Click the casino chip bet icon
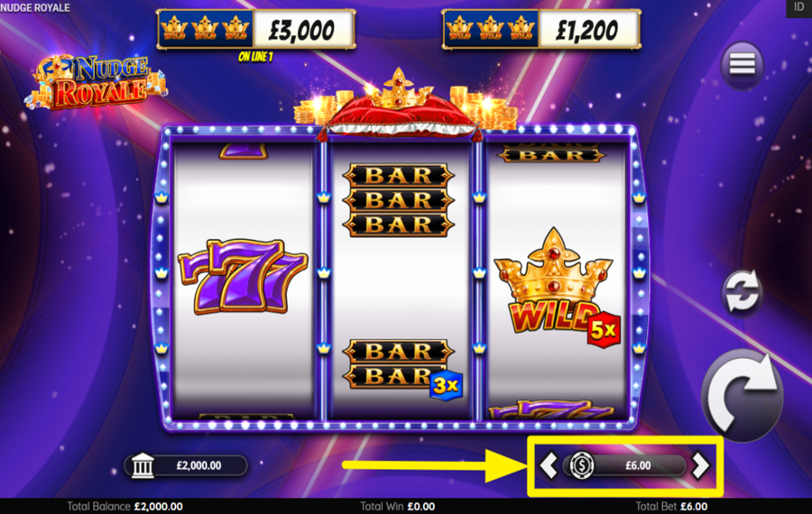 582,464
